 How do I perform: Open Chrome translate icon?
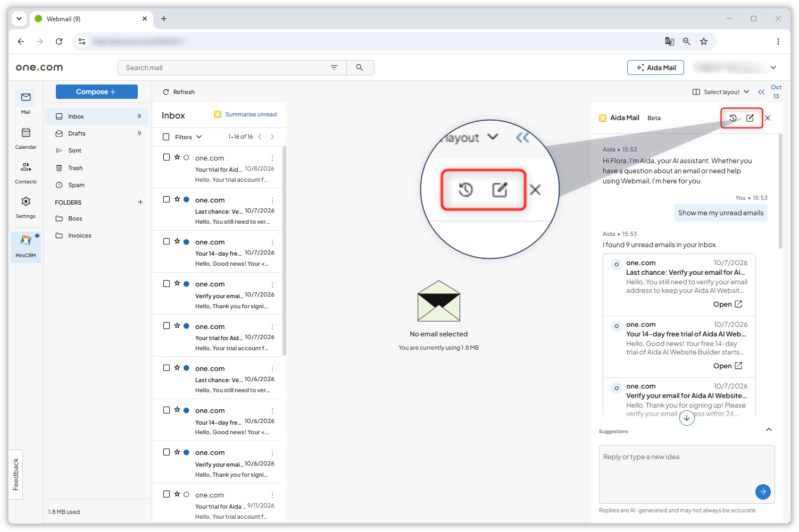(670, 41)
